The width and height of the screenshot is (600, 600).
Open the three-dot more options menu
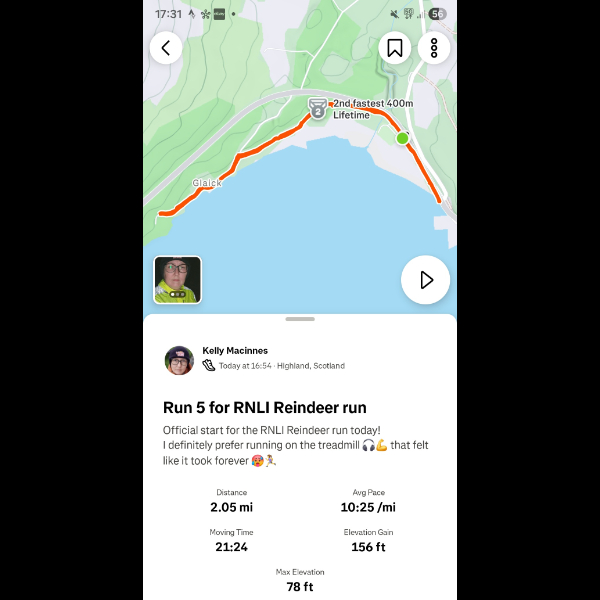pyautogui.click(x=434, y=48)
